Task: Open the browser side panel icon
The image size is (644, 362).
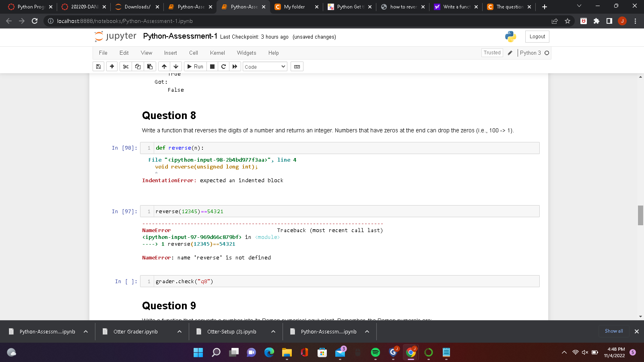Action: tap(609, 21)
